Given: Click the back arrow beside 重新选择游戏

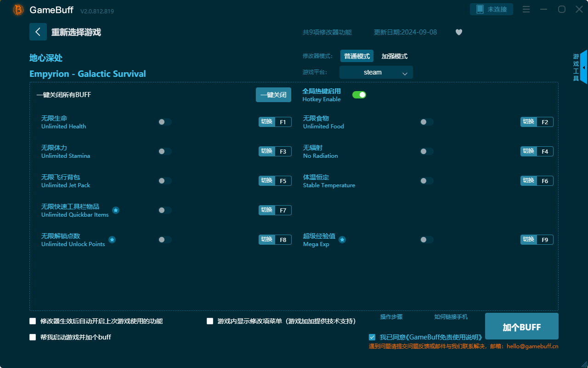Looking at the screenshot, I should pyautogui.click(x=38, y=32).
